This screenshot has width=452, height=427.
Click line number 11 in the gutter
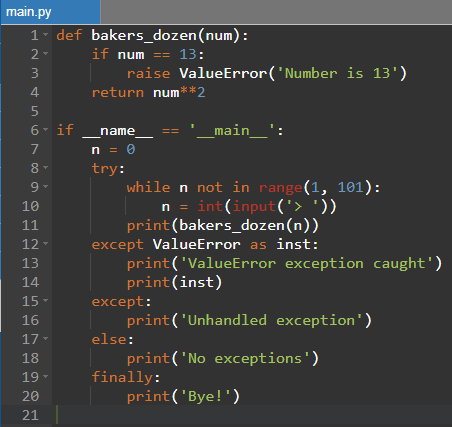tap(31, 225)
